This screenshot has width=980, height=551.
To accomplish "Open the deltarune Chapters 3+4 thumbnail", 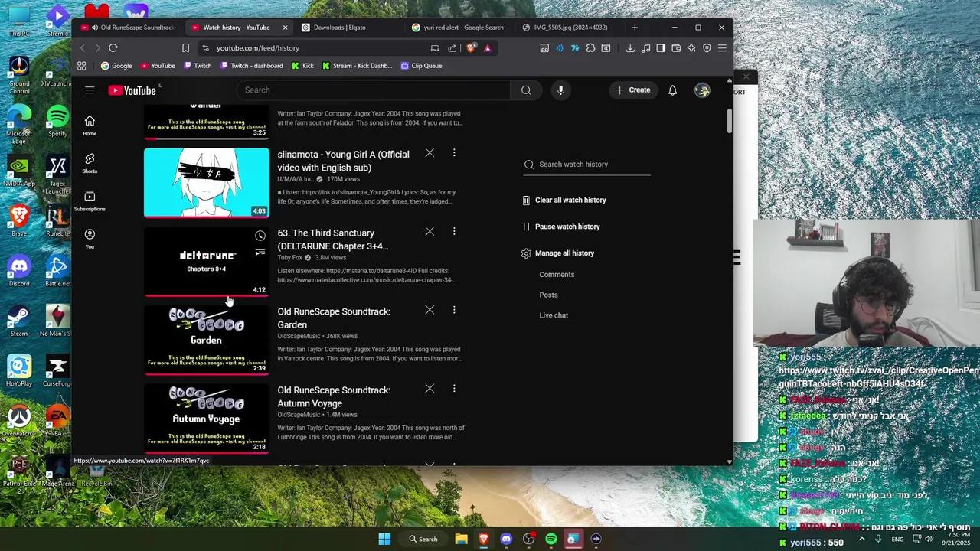I will [x=207, y=262].
